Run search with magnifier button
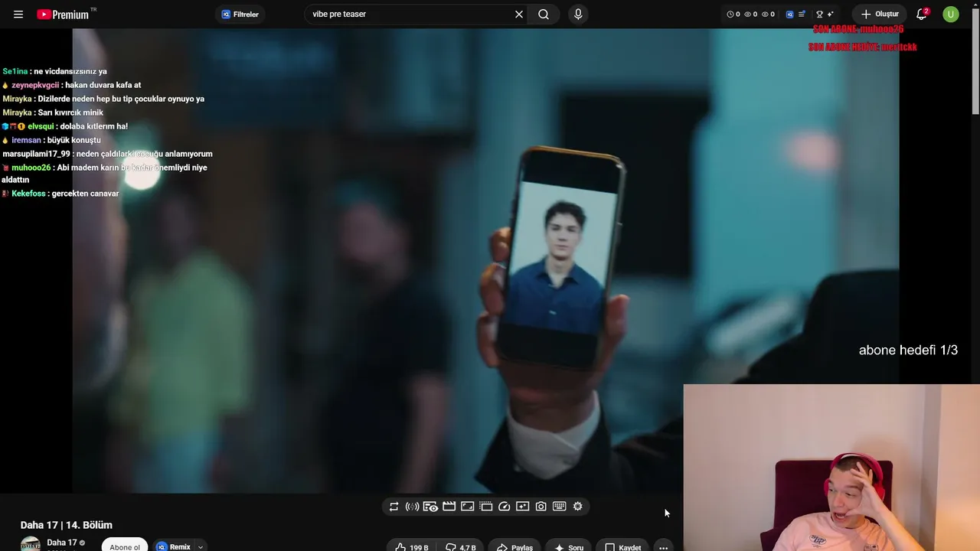 point(544,15)
